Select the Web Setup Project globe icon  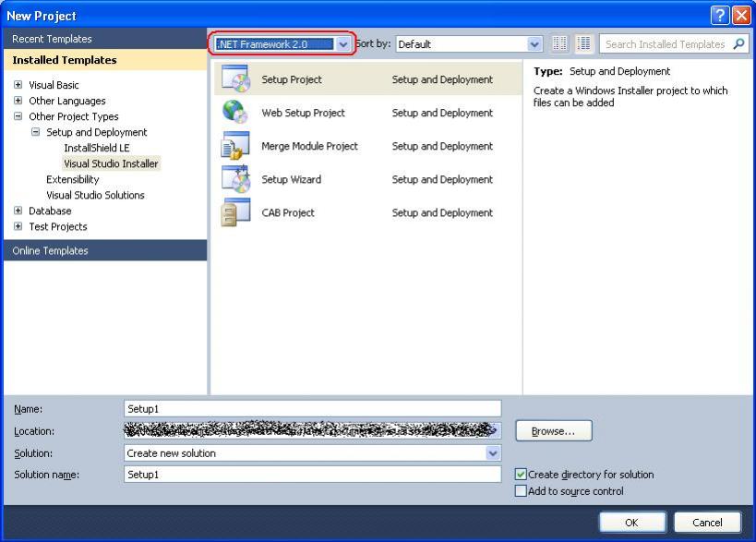click(235, 112)
